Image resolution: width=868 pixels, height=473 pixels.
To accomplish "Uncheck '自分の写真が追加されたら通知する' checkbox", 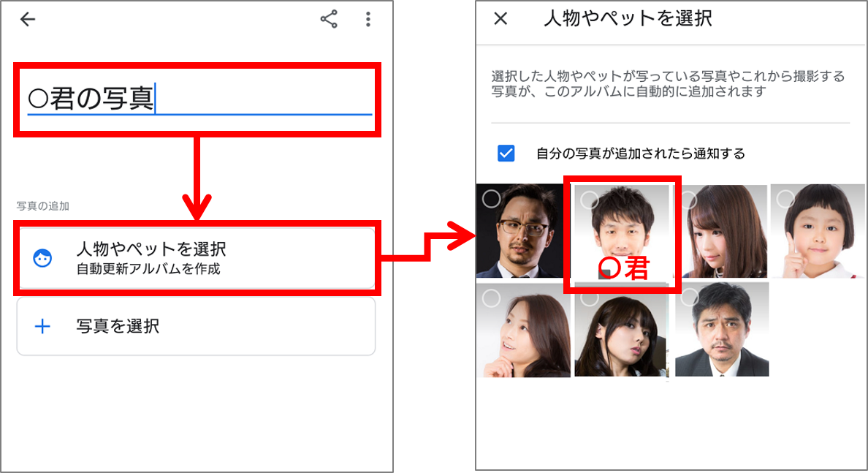I will 506,153.
